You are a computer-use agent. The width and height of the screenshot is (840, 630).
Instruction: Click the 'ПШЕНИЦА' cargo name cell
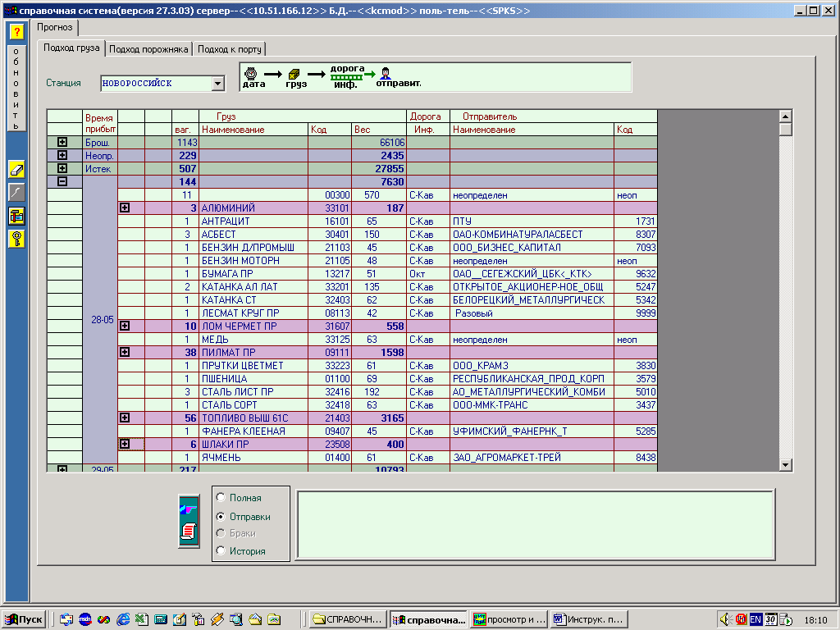pyautogui.click(x=253, y=379)
